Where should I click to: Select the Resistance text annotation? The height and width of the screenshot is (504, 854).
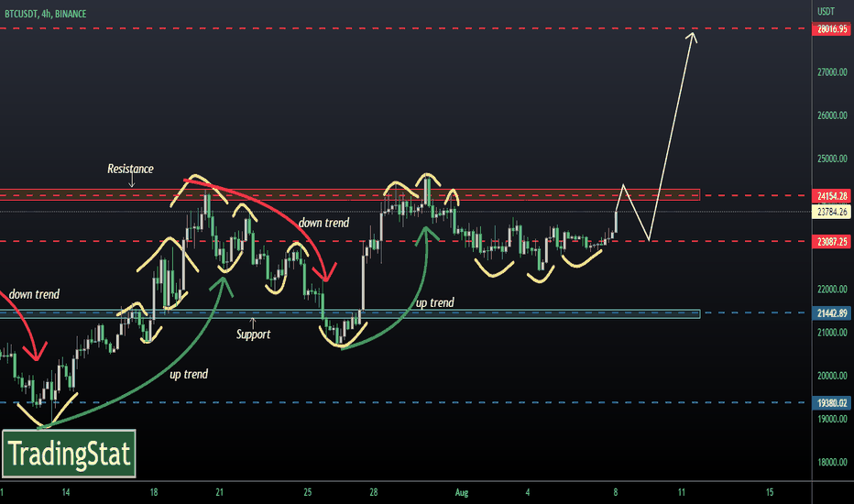tap(130, 169)
